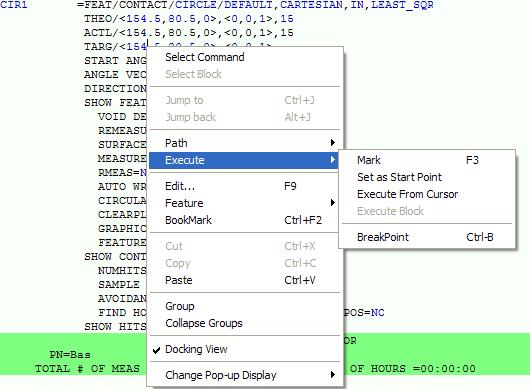
Task: Click the TARG/ line text
Action: point(115,47)
